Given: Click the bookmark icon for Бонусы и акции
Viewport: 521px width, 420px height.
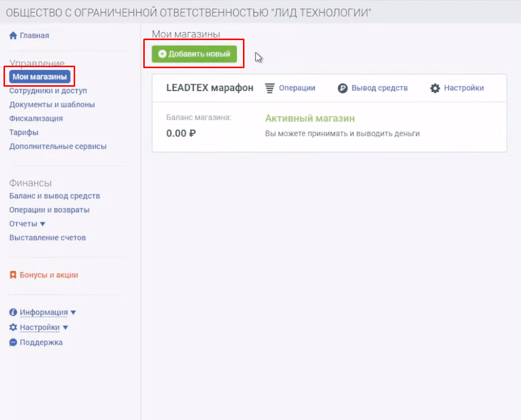Looking at the screenshot, I should 14,275.
